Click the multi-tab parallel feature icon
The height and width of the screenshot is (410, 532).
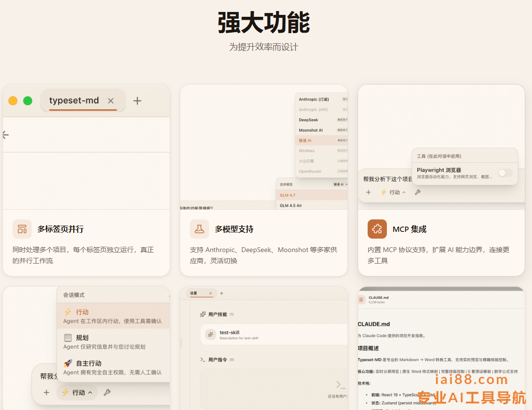tap(22, 229)
